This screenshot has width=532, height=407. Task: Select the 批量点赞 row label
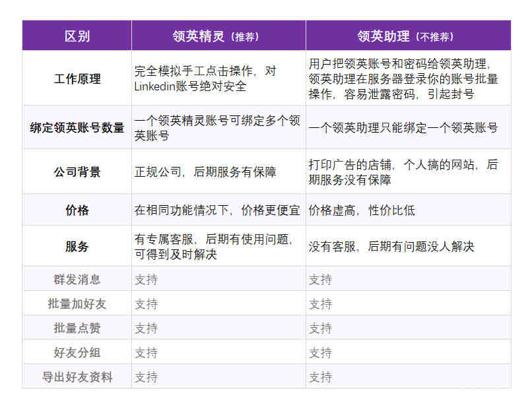77,328
